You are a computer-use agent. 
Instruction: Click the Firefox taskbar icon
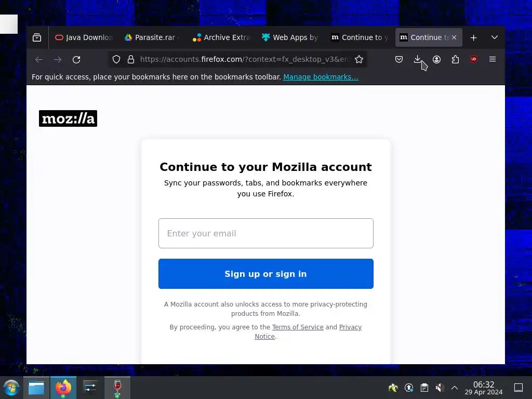63,388
